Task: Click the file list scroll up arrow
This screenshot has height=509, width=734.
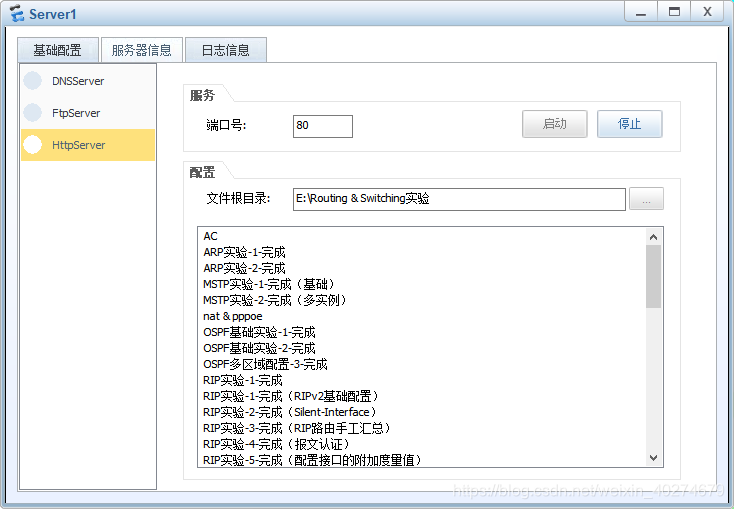Action: pos(653,237)
